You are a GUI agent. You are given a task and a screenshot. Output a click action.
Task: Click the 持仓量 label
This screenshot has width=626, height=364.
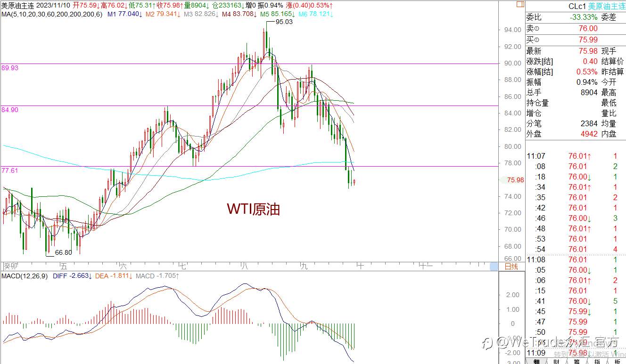[538, 103]
